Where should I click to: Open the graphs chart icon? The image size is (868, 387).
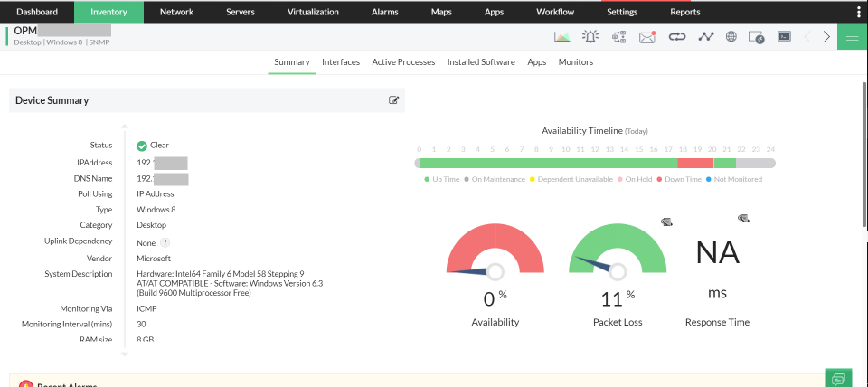click(561, 36)
